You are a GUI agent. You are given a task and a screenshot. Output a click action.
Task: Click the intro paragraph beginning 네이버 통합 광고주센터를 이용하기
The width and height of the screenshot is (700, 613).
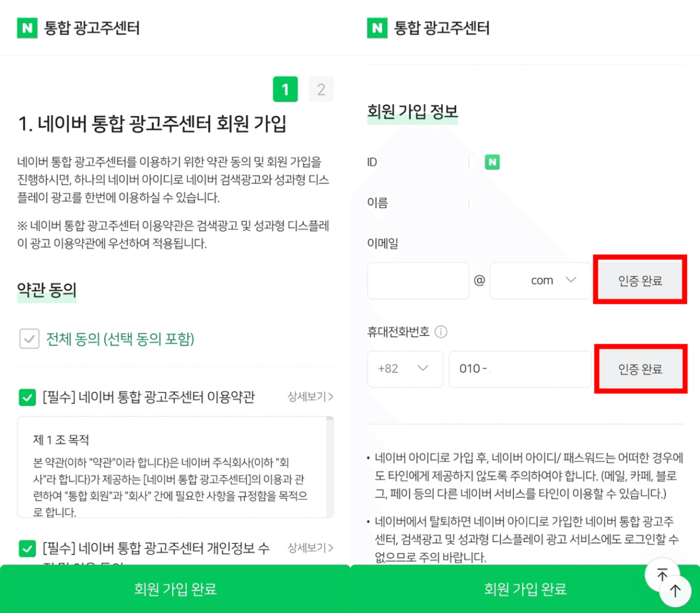pyautogui.click(x=173, y=179)
